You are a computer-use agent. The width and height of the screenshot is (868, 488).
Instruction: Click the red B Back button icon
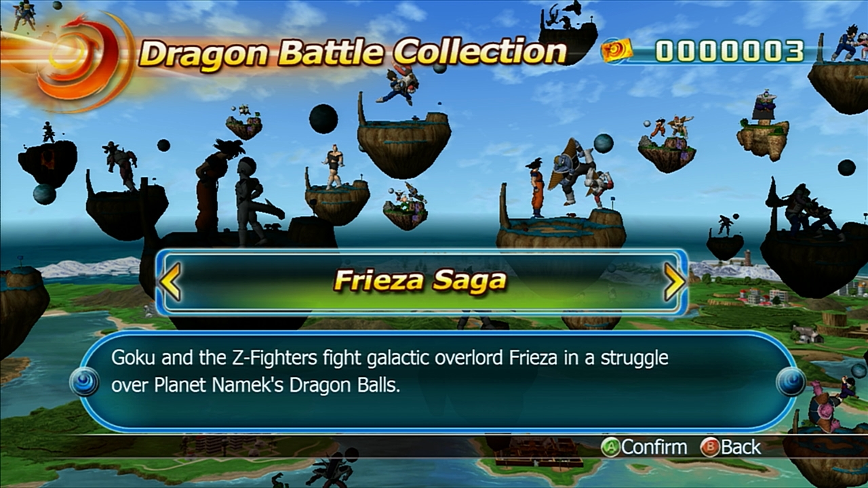point(710,447)
